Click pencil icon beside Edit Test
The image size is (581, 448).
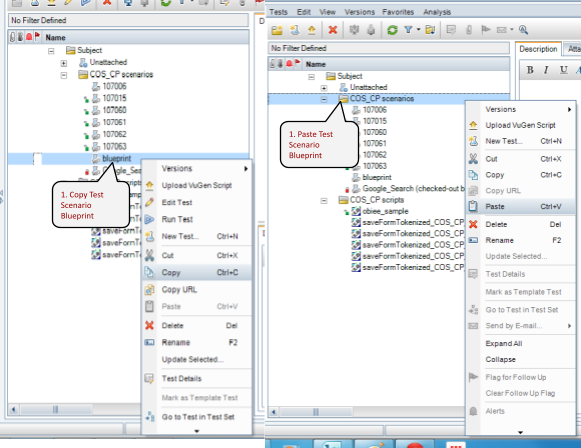tap(149, 202)
